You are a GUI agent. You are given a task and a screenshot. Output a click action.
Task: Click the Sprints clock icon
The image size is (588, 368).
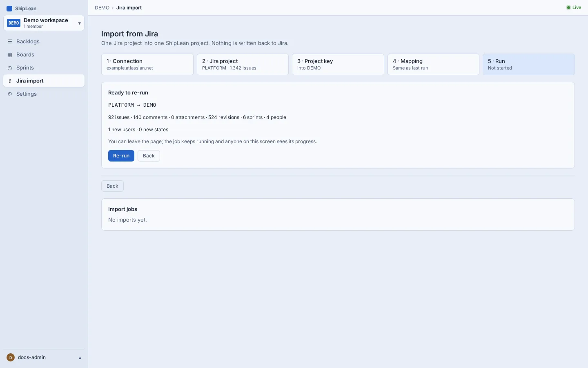coord(10,68)
